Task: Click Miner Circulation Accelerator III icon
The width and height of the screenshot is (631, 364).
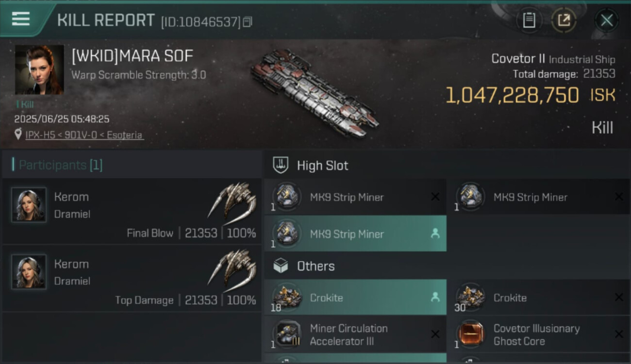Action: [287, 334]
